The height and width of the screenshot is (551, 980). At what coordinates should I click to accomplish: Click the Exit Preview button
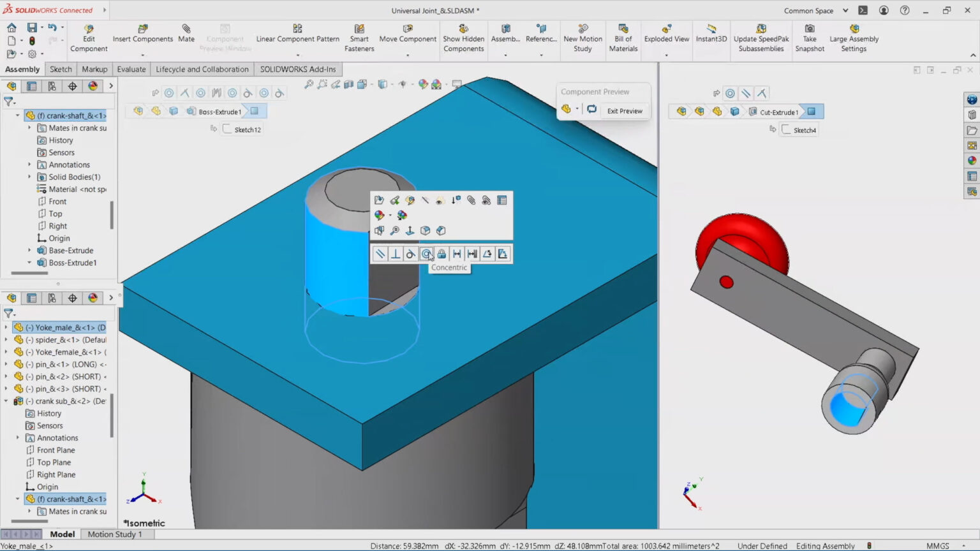tap(624, 110)
